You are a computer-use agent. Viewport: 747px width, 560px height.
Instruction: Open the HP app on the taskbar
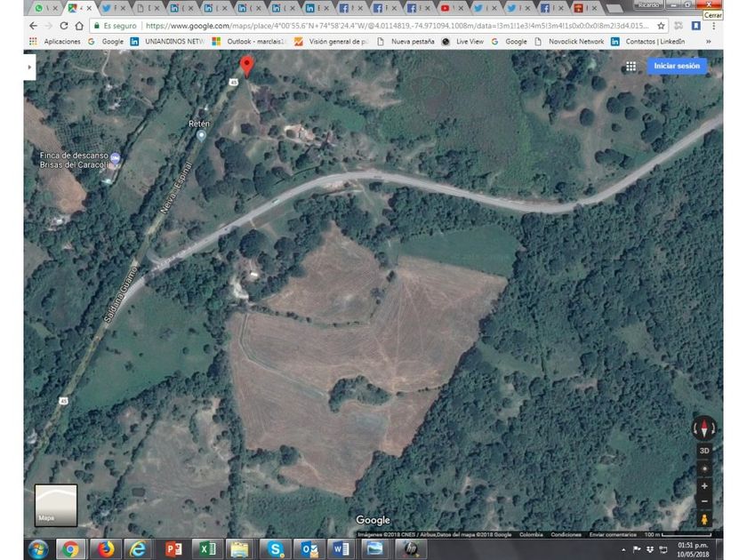[x=410, y=549]
